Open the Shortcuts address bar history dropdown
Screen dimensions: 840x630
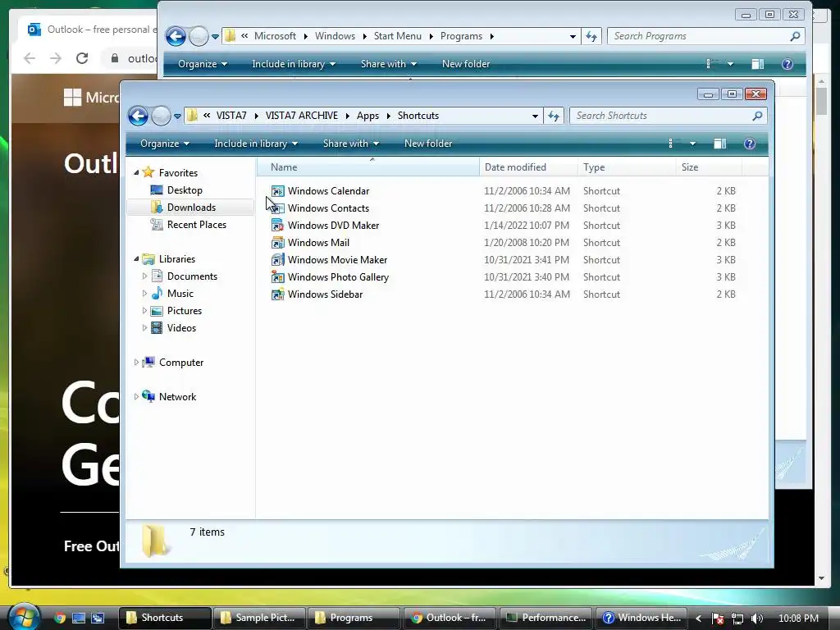click(x=535, y=116)
